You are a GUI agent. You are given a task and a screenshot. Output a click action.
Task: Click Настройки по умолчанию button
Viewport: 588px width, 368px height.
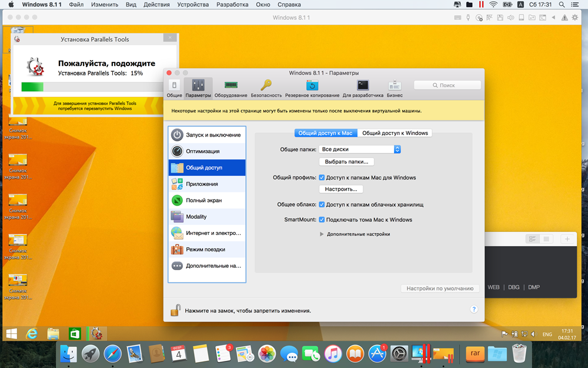[440, 289]
